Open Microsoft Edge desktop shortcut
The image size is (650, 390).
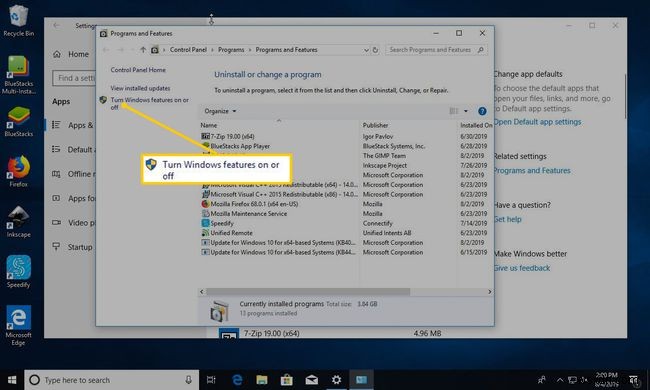[x=18, y=325]
